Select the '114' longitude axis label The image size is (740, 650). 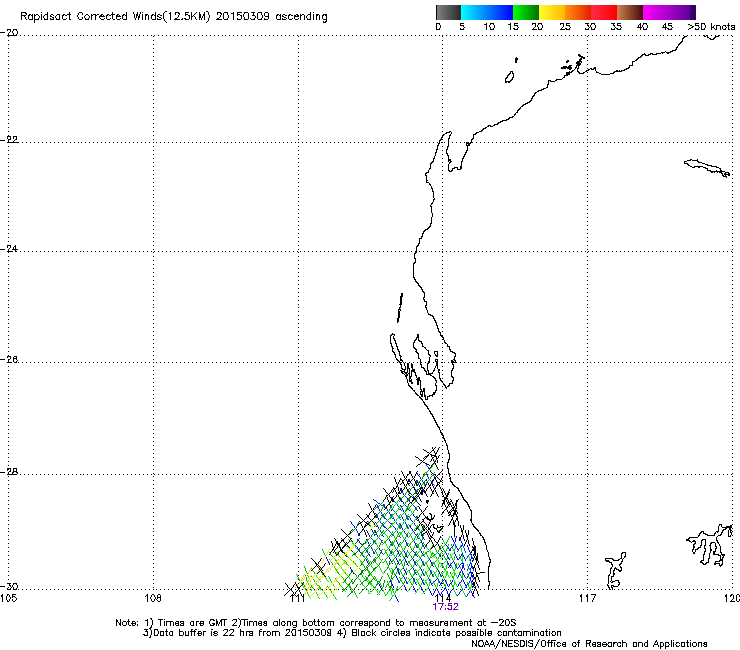pyautogui.click(x=443, y=598)
